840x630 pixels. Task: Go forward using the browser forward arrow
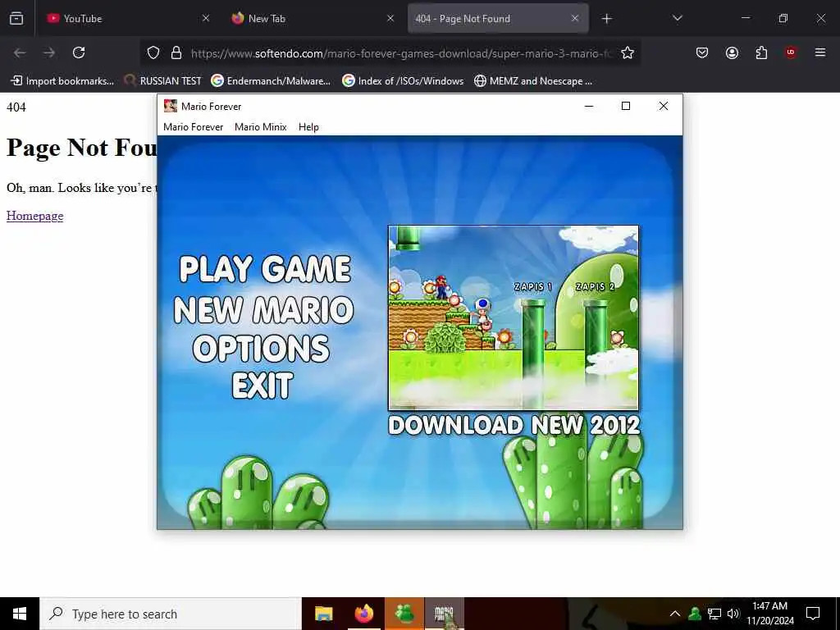click(x=49, y=52)
